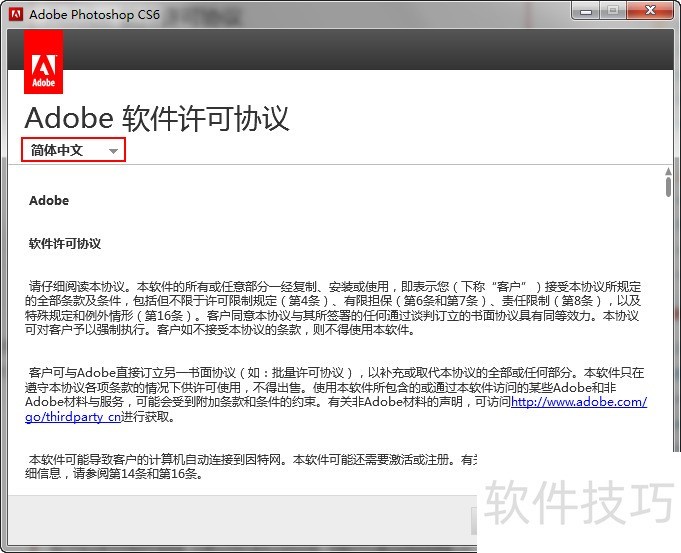Close the Photoshop CS6 installer window

click(x=650, y=11)
